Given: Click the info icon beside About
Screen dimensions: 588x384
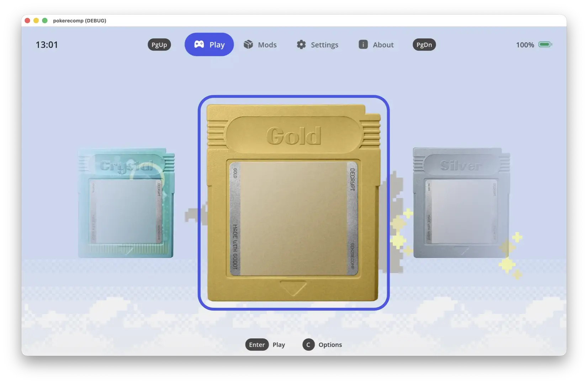Looking at the screenshot, I should click(363, 44).
